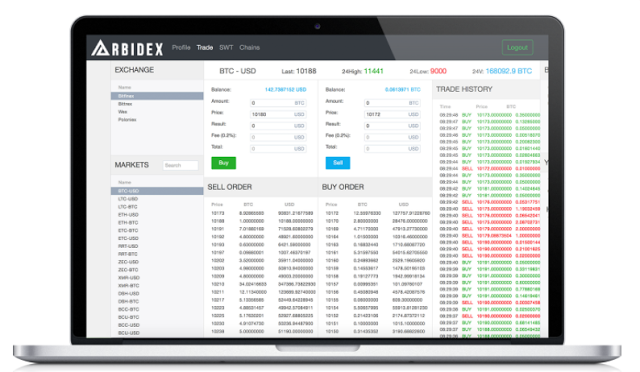640x372 pixels.
Task: Select the BCC-BTC market
Action: tap(157, 309)
